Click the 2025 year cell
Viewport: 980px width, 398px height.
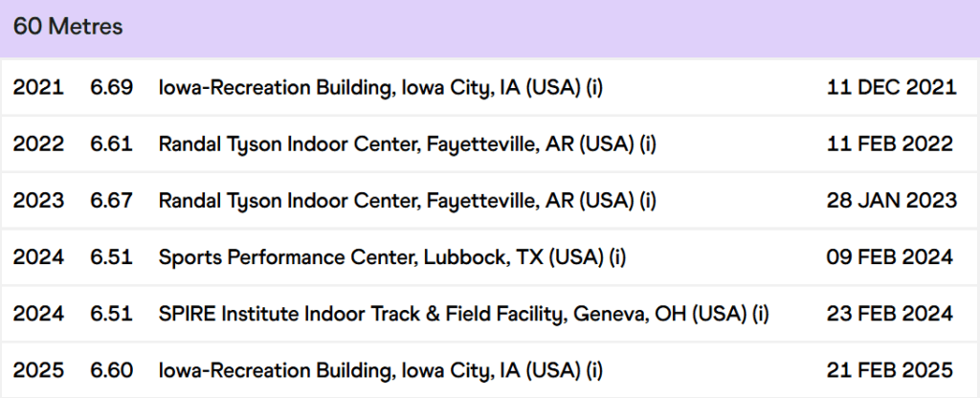(x=38, y=370)
